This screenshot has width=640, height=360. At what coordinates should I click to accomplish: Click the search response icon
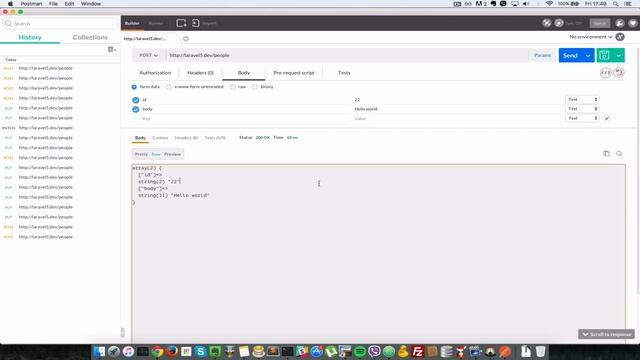pos(619,153)
